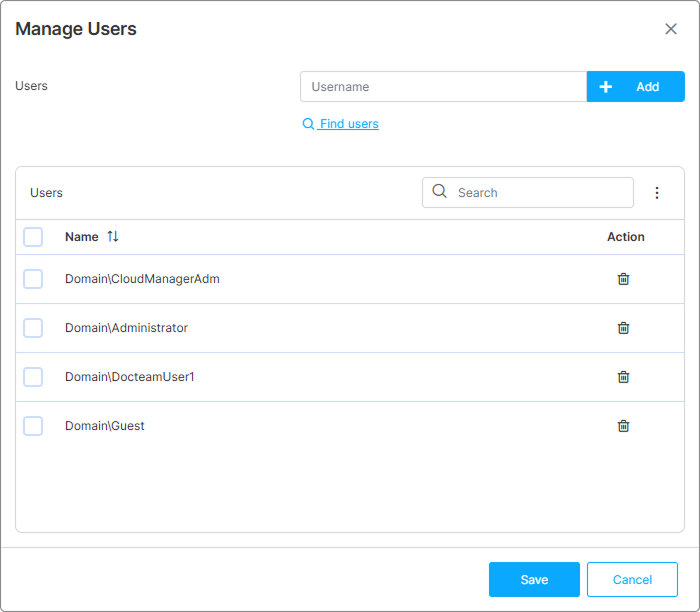The height and width of the screenshot is (612, 700).
Task: Click the Domain\DocteamUser1 entry
Action: coord(130,377)
